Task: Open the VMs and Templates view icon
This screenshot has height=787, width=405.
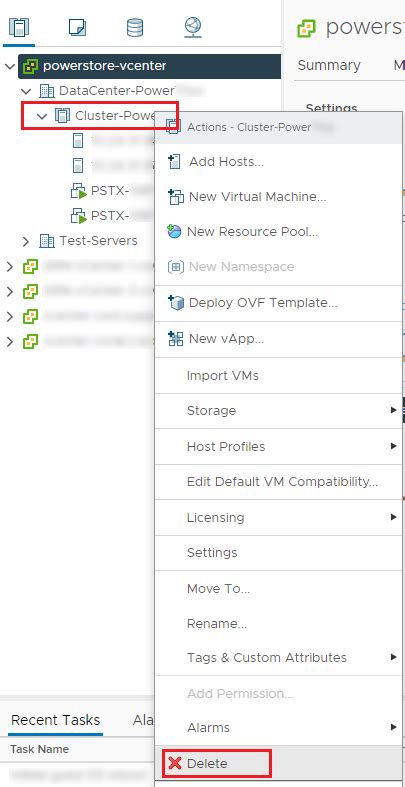Action: (x=77, y=27)
